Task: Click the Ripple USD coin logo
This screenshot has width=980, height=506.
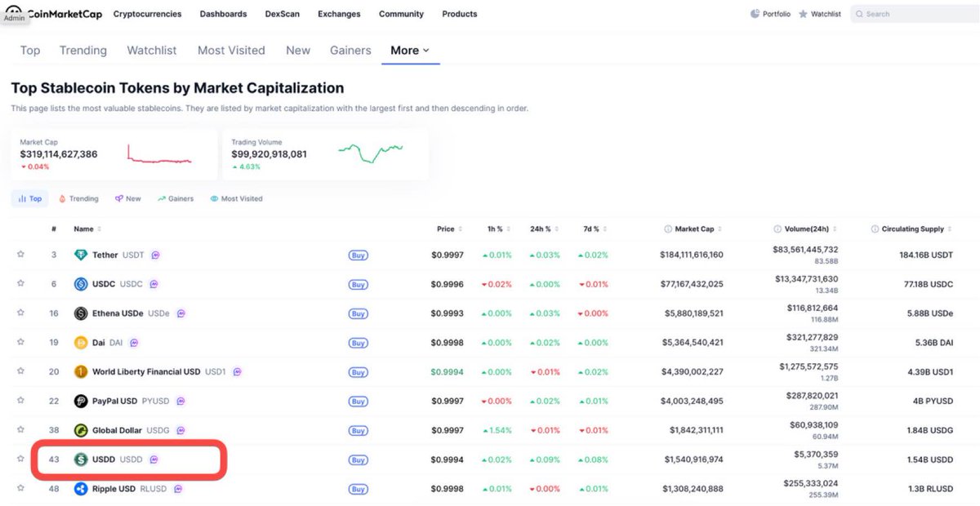Action: click(81, 489)
